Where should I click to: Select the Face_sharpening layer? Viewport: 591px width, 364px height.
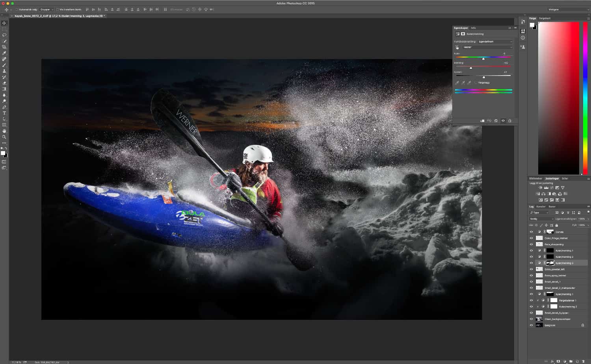[x=554, y=244]
